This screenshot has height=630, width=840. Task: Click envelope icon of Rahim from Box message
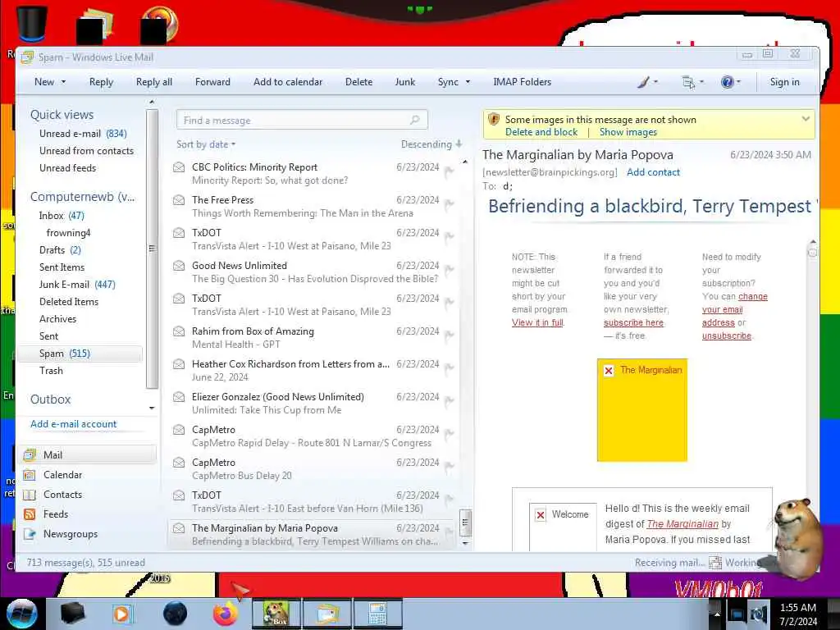pos(179,331)
